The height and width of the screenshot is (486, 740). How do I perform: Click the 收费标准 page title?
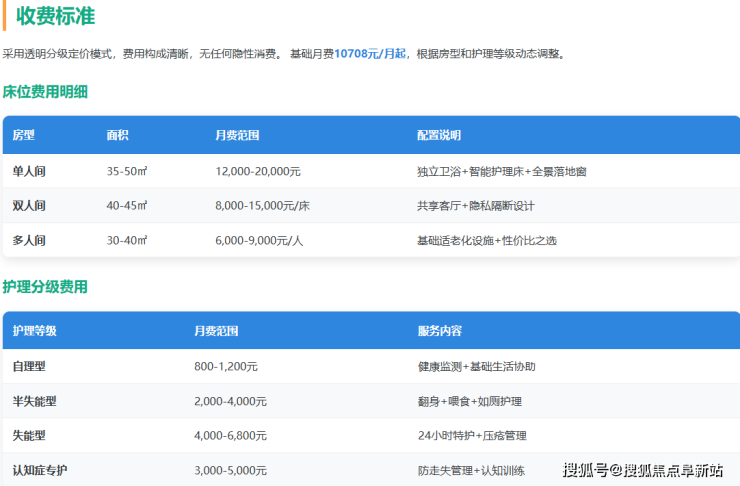tap(56, 16)
